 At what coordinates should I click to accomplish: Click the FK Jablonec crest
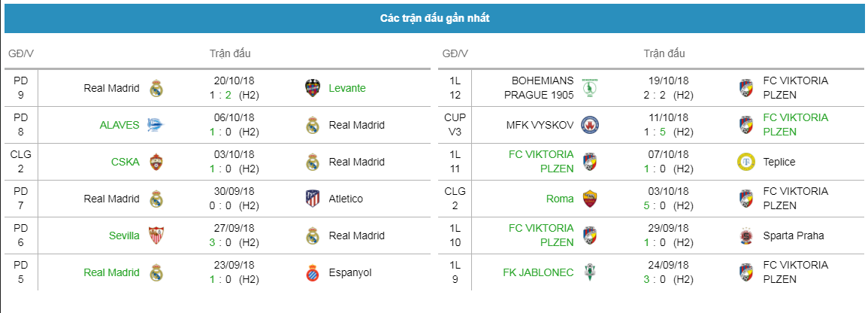tap(589, 272)
